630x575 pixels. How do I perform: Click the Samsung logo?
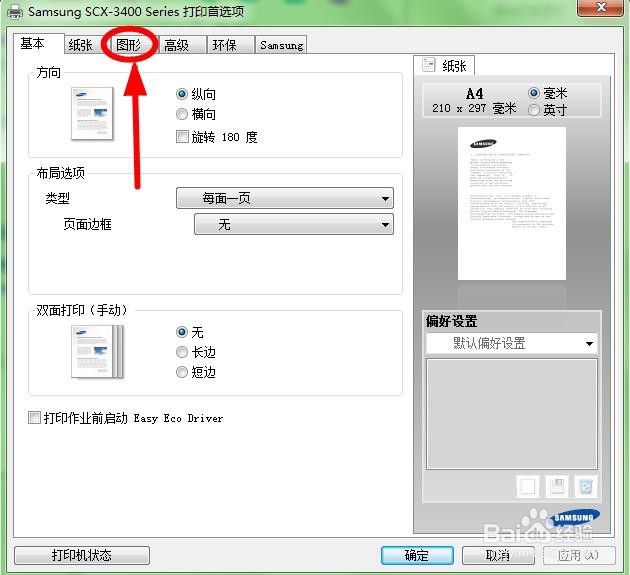pyautogui.click(x=577, y=518)
